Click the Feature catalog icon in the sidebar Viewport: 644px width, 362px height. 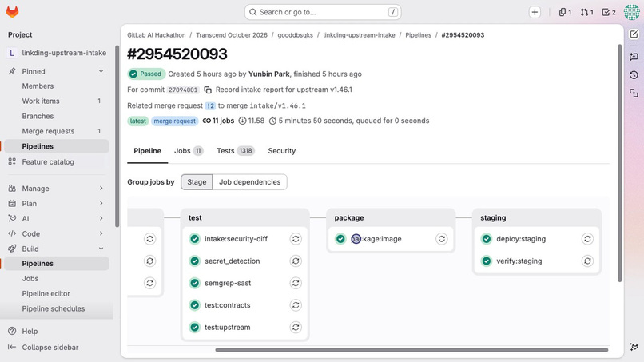12,162
